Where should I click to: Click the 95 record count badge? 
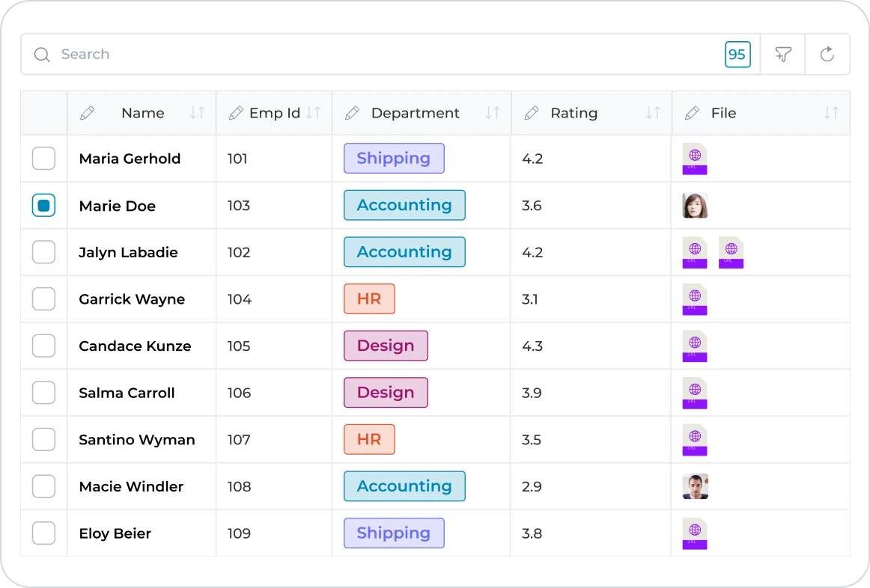click(x=737, y=55)
